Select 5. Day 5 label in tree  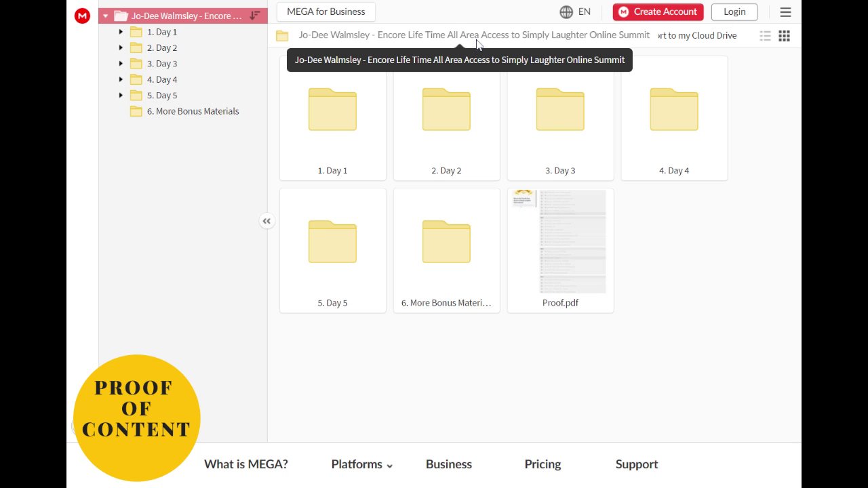click(x=162, y=96)
